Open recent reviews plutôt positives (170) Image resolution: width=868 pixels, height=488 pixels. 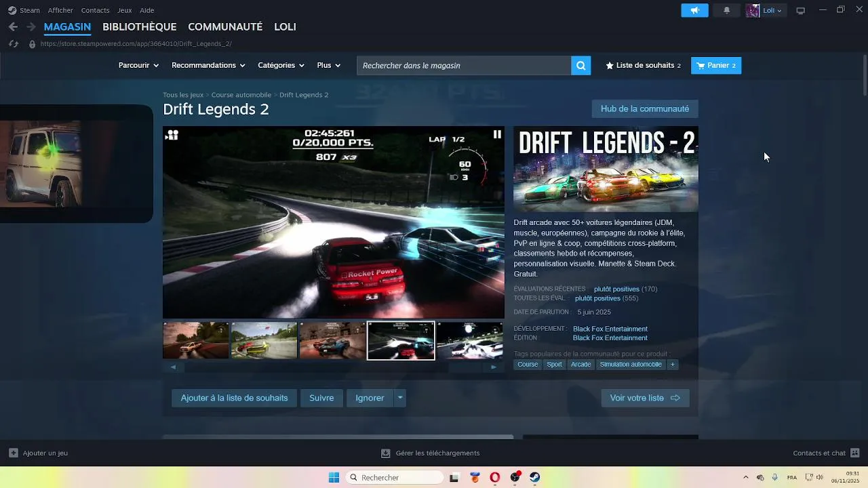click(x=625, y=289)
